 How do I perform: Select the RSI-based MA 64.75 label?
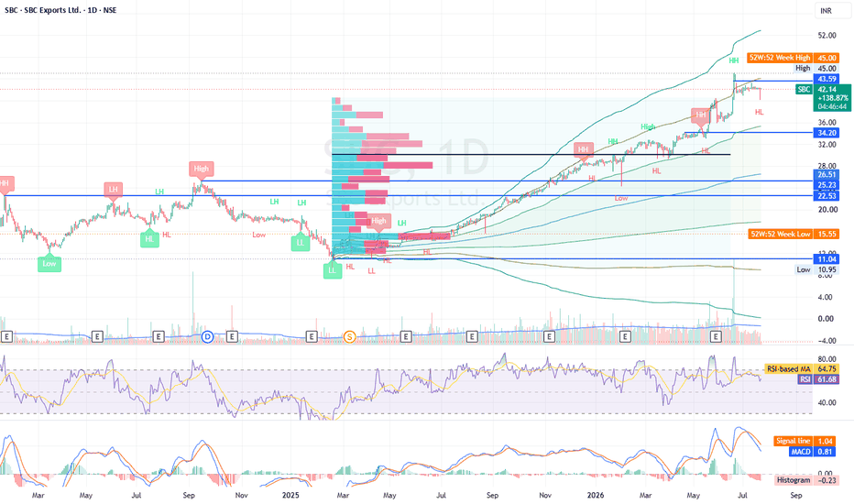coord(801,369)
